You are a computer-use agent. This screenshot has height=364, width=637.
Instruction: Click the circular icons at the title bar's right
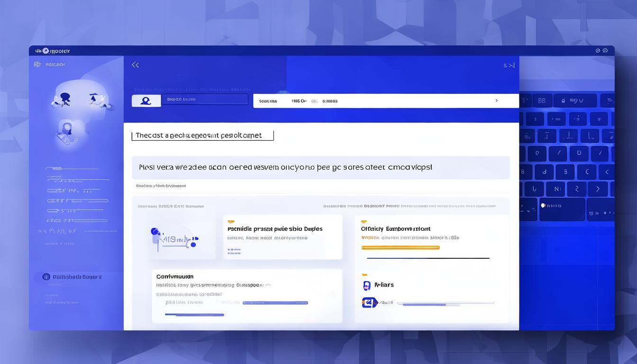(601, 51)
